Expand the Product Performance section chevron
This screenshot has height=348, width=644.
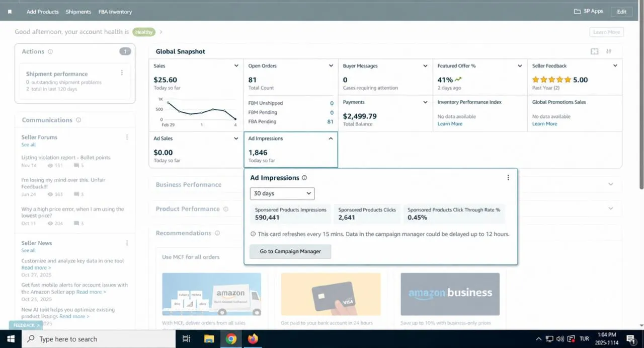tap(611, 208)
